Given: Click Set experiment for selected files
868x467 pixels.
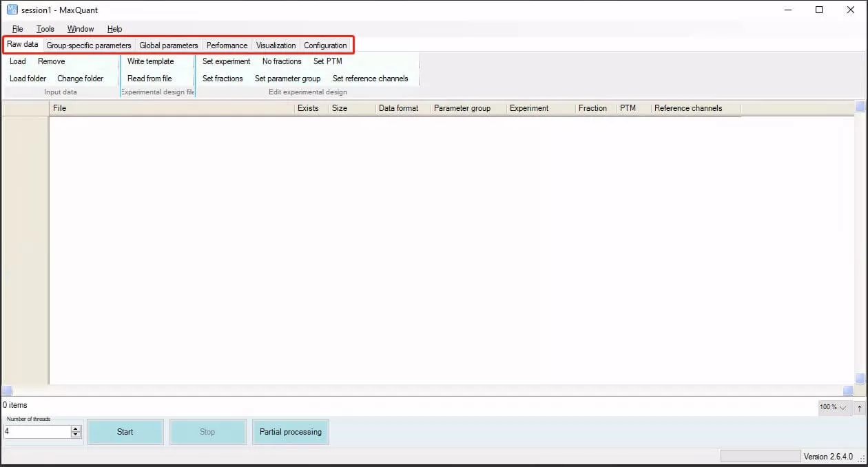Looking at the screenshot, I should coord(226,61).
